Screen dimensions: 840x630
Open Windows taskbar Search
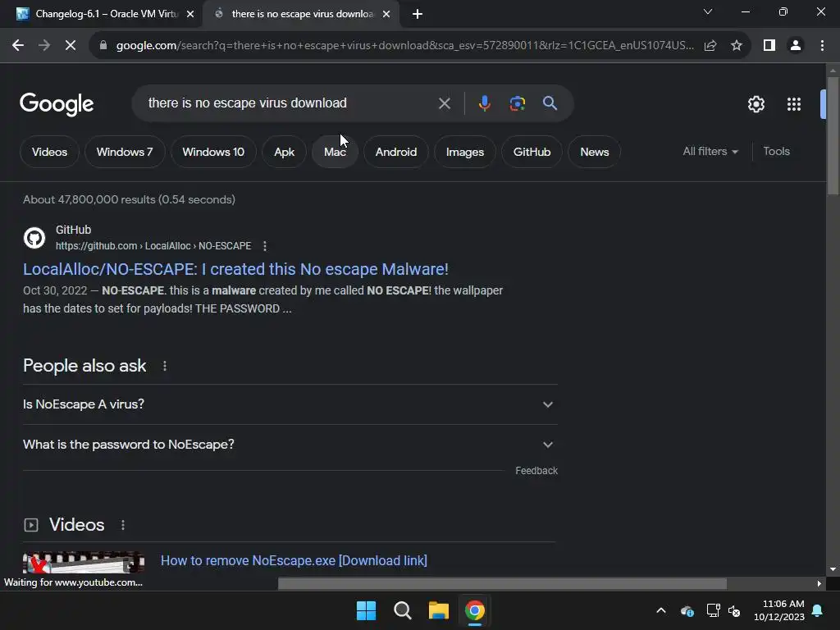(x=402, y=610)
